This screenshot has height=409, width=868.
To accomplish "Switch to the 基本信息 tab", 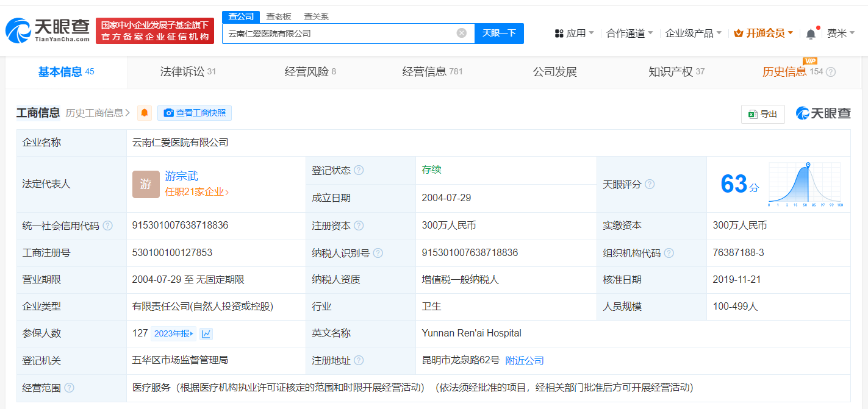I will [66, 72].
